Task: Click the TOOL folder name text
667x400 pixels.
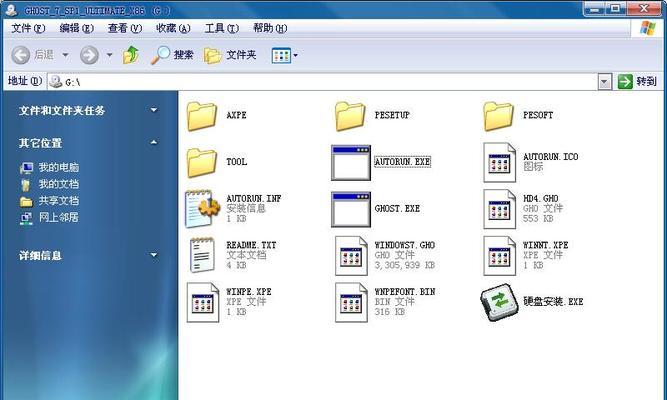Action: pyautogui.click(x=237, y=162)
